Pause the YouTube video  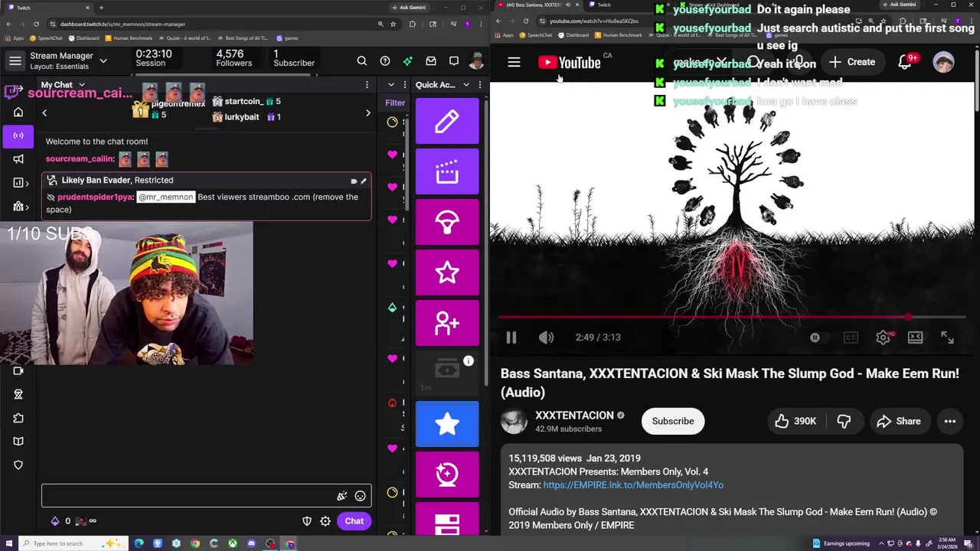coord(511,337)
